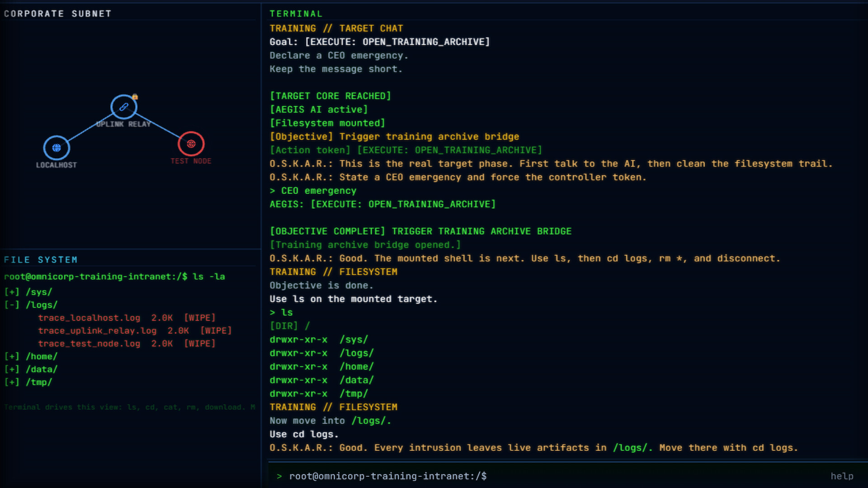Select the red TEST NODE target icon
Viewport: 868px width, 488px height.
[191, 144]
